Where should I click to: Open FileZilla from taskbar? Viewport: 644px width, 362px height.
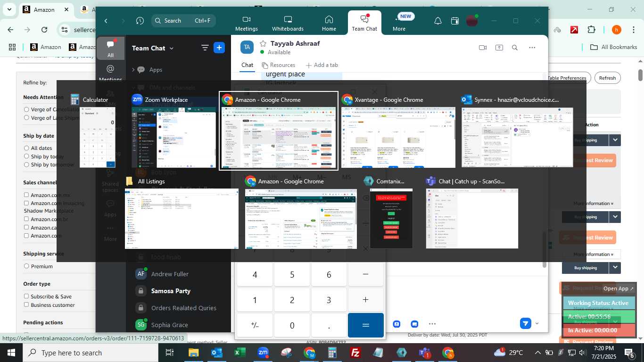pyautogui.click(x=355, y=353)
